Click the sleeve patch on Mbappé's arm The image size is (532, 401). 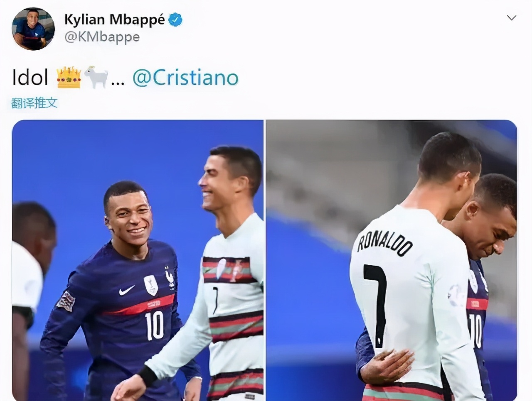point(66,301)
